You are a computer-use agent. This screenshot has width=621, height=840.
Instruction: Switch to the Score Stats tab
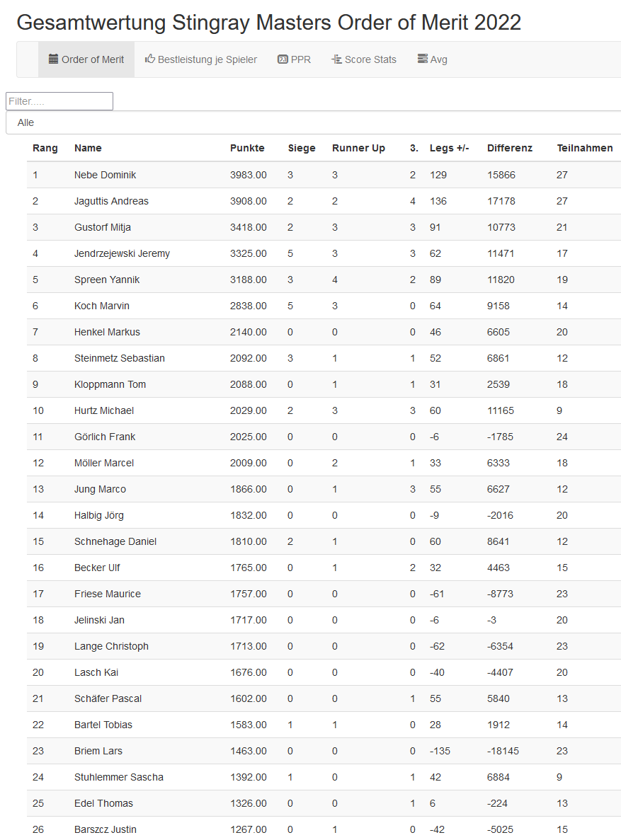[370, 59]
